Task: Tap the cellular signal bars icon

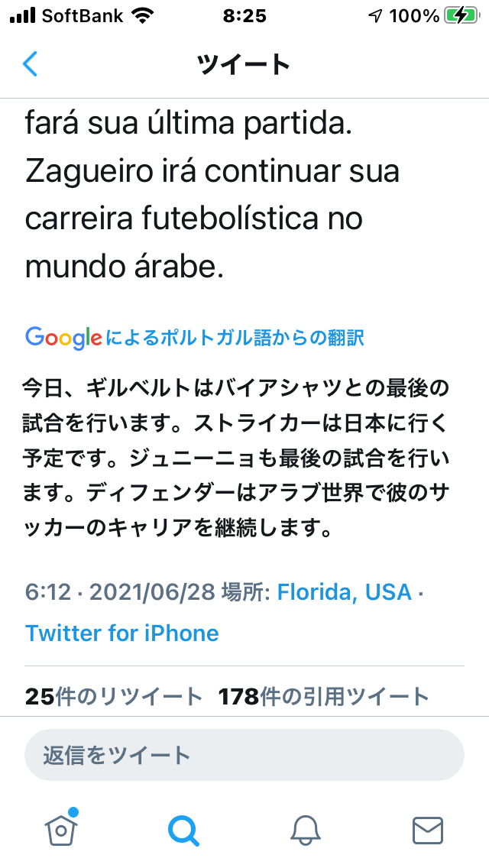Action: 23,16
